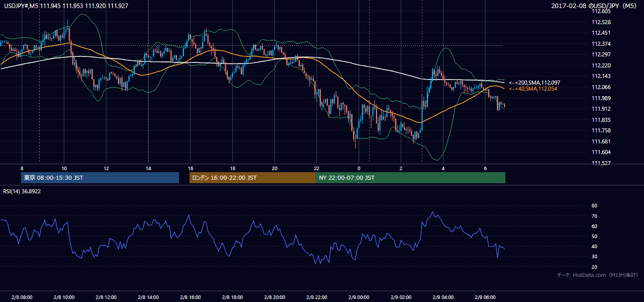644x302 pixels.
Task: Click hour tick 16 under the price chart
Action: (x=190, y=168)
